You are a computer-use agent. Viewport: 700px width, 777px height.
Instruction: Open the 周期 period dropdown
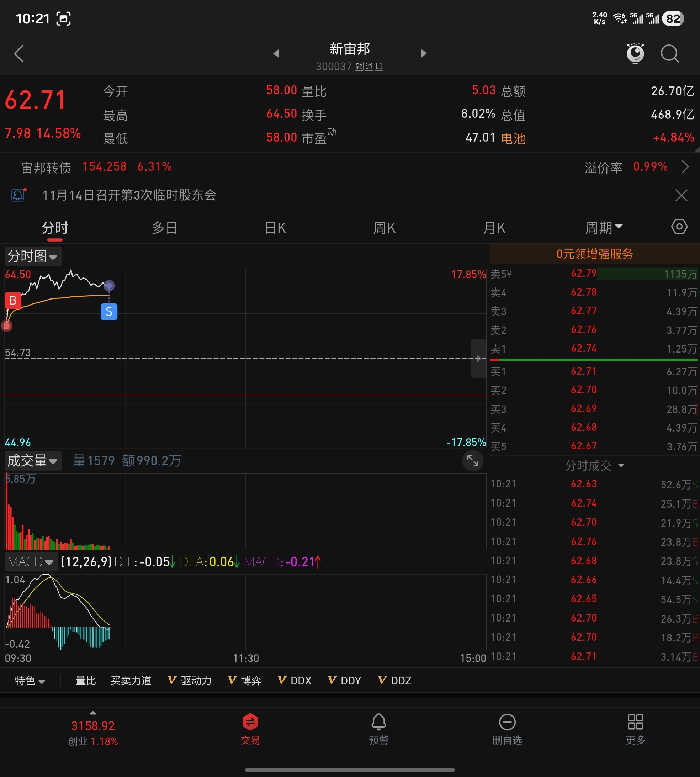603,228
